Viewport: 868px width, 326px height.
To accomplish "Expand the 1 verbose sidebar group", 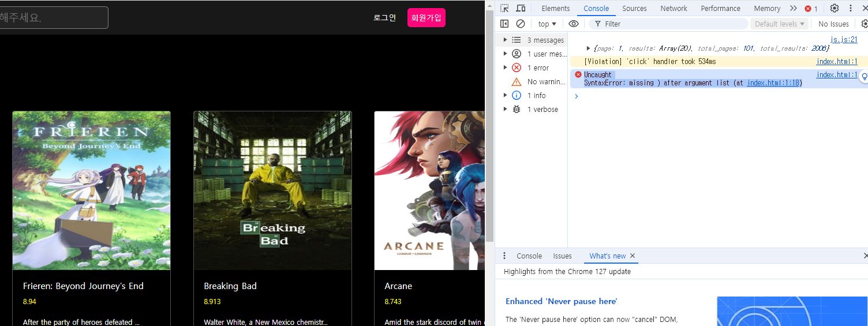I will 505,109.
